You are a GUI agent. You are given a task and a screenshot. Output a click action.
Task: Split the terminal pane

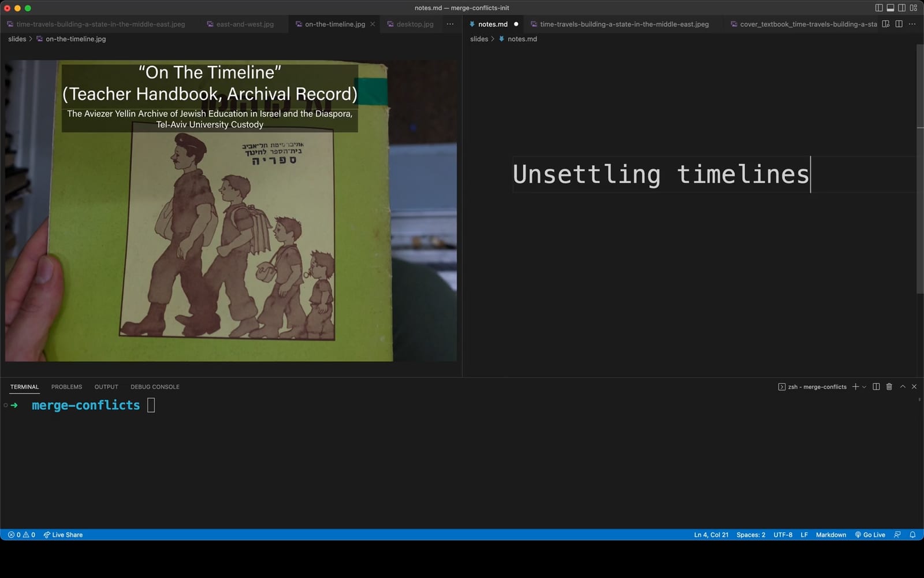click(876, 387)
